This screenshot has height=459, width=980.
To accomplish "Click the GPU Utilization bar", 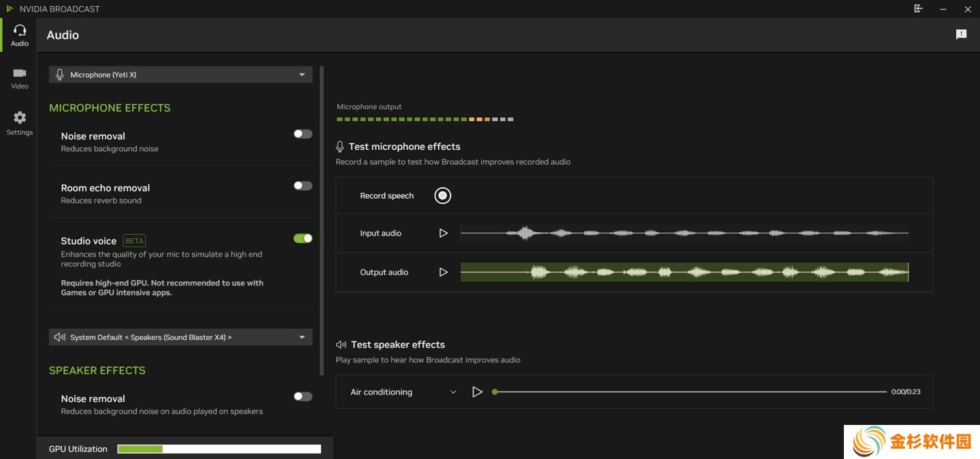I will [x=219, y=449].
